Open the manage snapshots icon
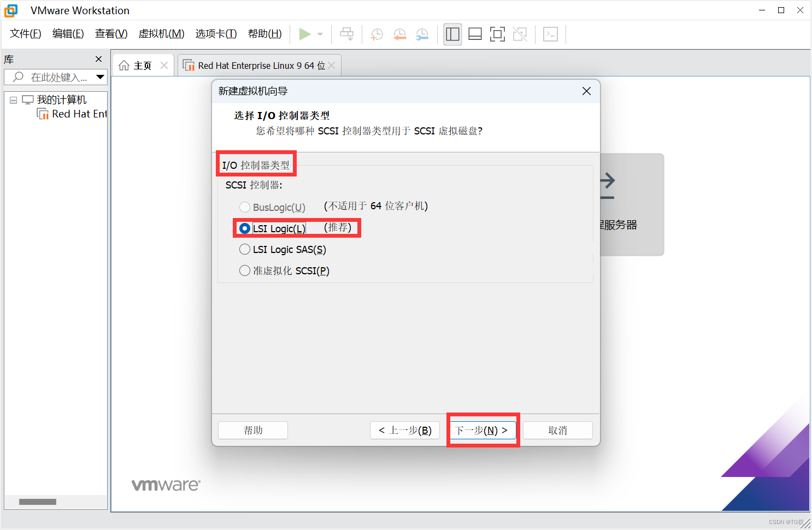 421,34
